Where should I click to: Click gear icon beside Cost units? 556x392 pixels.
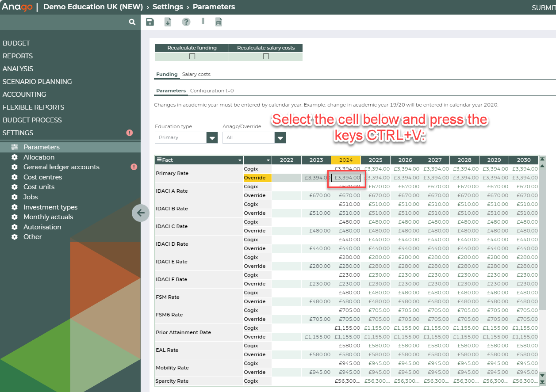(x=15, y=187)
